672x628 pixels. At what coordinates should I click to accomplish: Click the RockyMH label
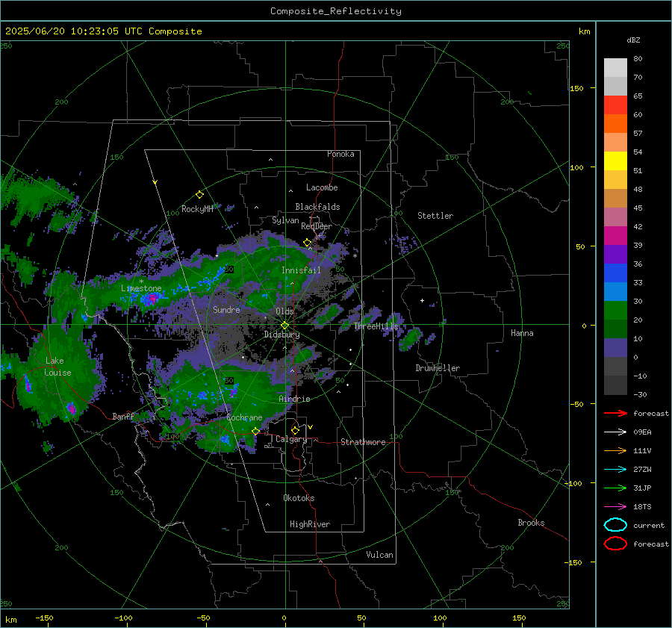tap(197, 209)
